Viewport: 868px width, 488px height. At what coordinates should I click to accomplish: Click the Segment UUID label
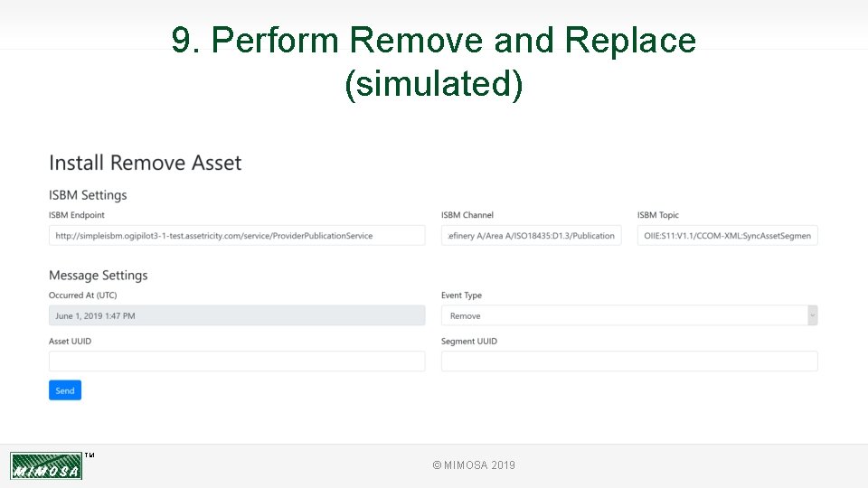[469, 341]
